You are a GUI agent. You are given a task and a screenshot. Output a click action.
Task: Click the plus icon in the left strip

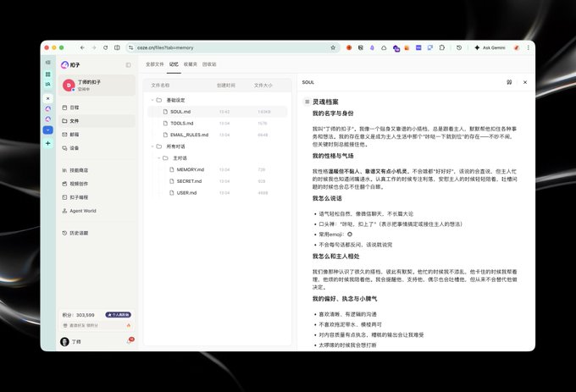48,143
